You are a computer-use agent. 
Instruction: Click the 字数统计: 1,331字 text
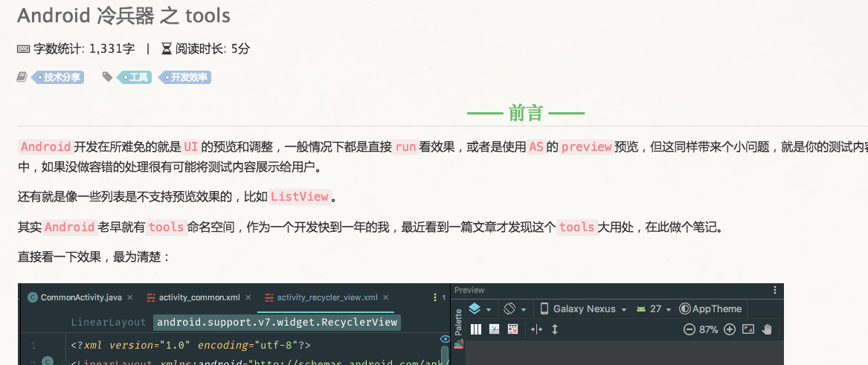click(x=84, y=48)
